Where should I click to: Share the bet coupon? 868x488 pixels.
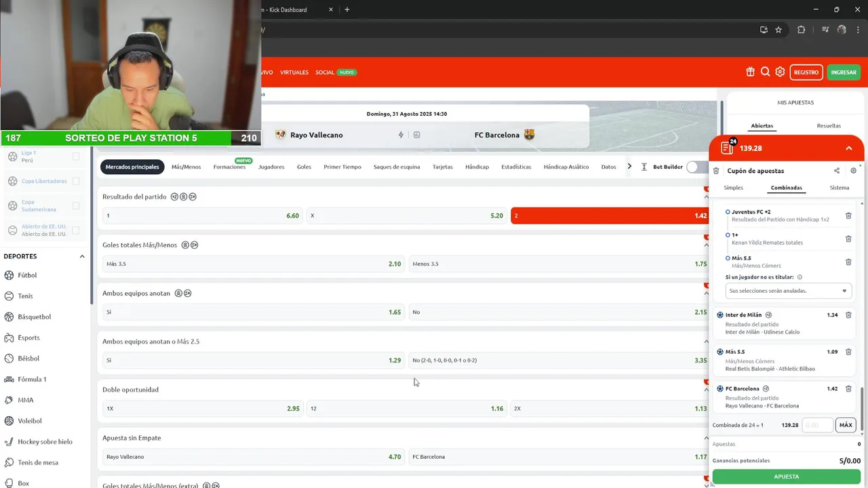click(837, 171)
